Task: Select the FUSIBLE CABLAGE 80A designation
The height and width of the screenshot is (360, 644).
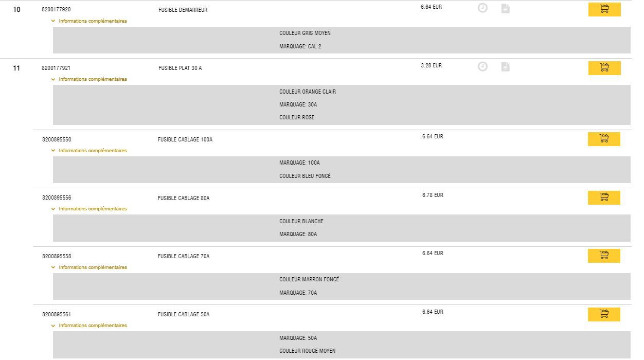Action: [x=184, y=198]
